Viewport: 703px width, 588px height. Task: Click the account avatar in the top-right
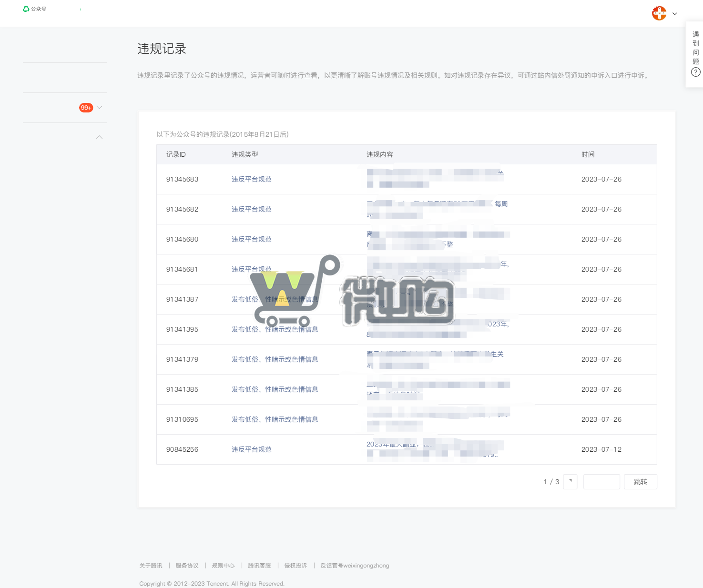[x=659, y=13]
